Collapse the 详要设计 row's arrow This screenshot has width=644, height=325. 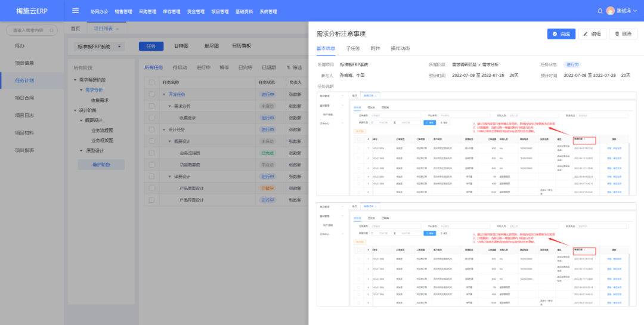(x=170, y=177)
